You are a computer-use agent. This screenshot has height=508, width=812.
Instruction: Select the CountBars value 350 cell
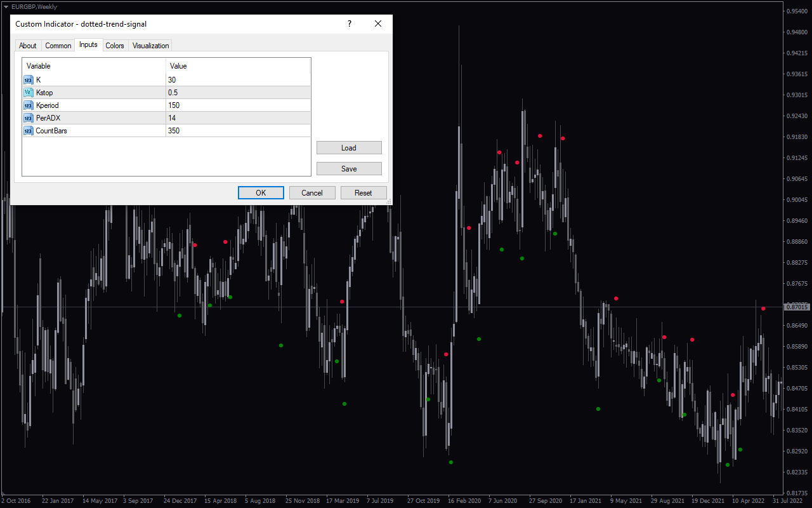[238, 131]
